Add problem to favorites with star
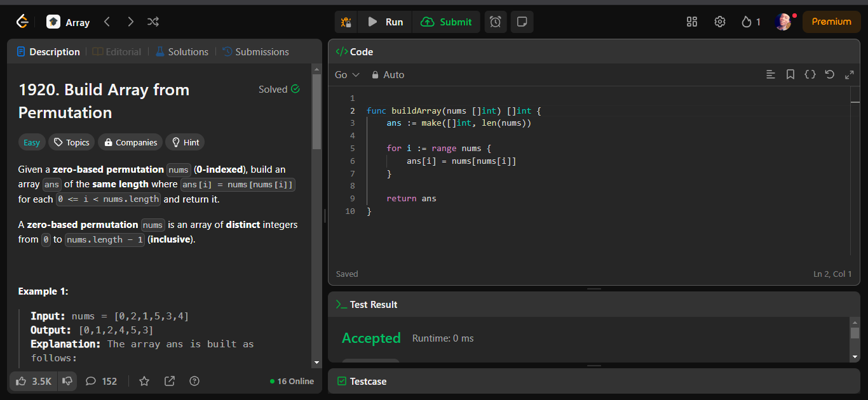This screenshot has height=400, width=868. tap(144, 381)
